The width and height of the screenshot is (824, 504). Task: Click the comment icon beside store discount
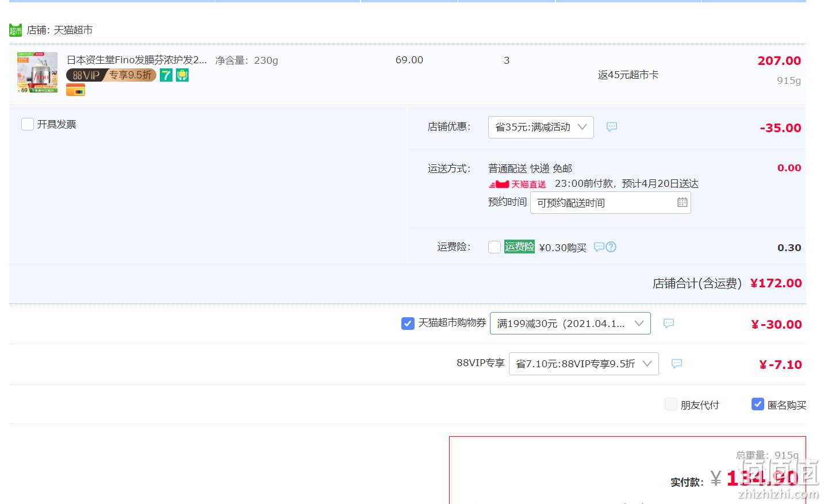[x=612, y=126]
